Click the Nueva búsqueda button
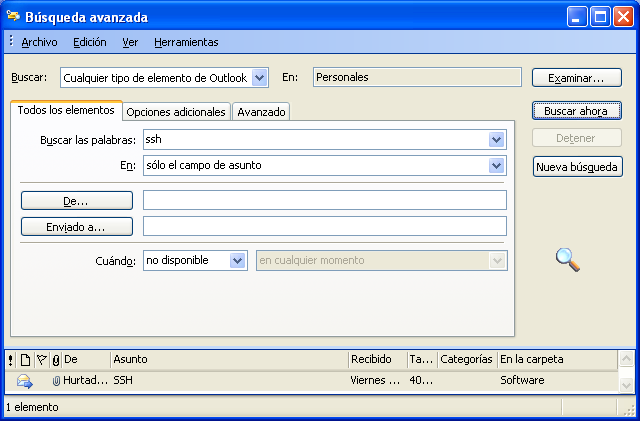The image size is (640, 421). coord(578,167)
